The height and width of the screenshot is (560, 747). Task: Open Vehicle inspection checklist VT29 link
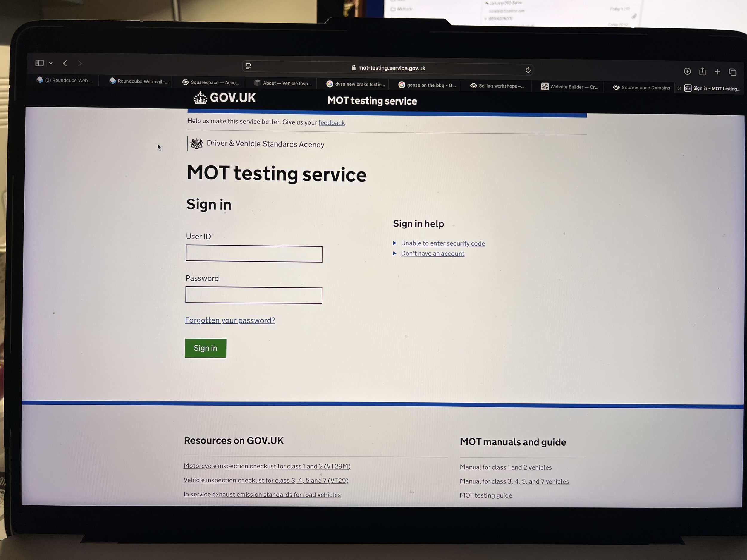click(x=266, y=480)
